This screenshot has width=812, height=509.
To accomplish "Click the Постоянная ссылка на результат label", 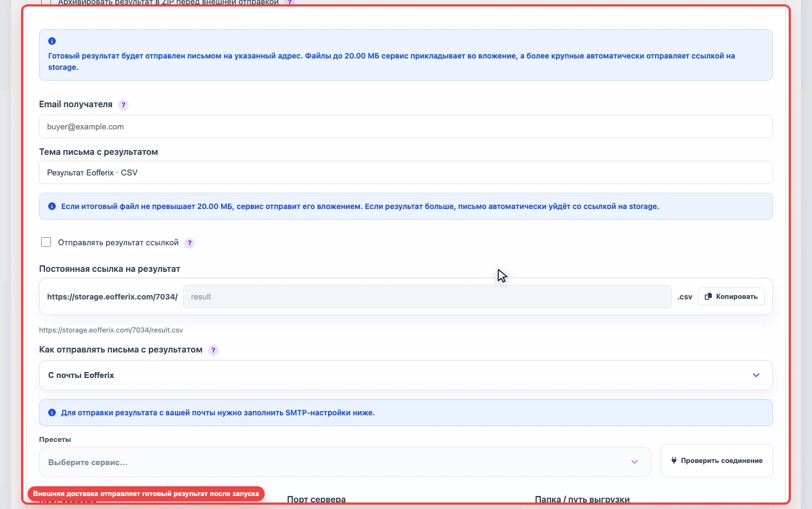I will click(x=109, y=269).
